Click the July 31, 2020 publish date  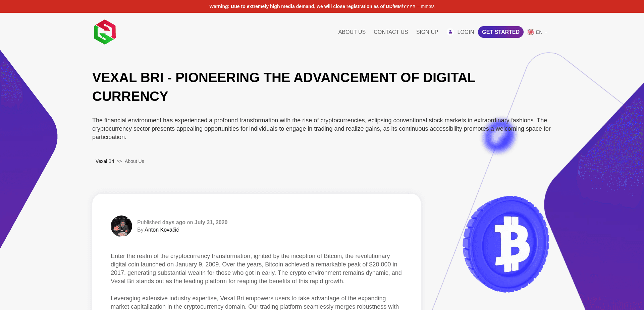pyautogui.click(x=211, y=222)
